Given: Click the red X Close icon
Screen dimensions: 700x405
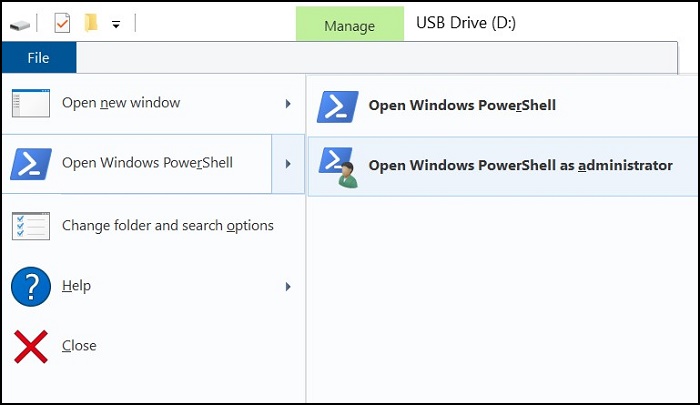Looking at the screenshot, I should (30, 346).
